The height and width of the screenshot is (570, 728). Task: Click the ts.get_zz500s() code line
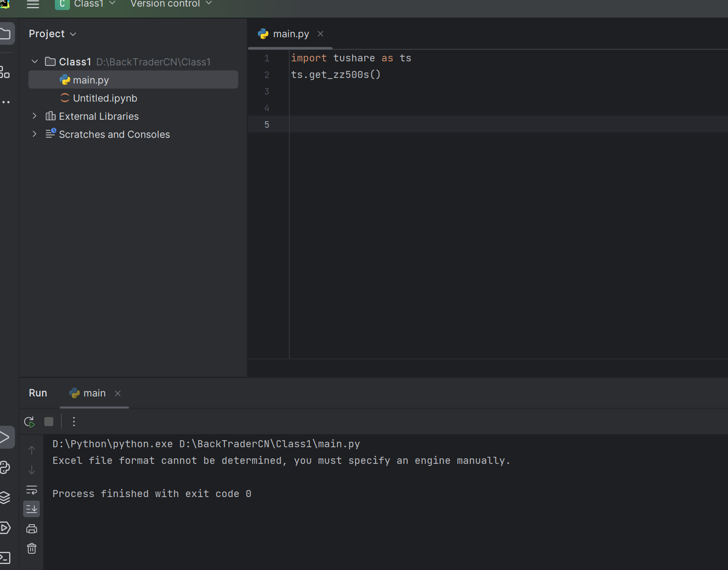point(336,75)
